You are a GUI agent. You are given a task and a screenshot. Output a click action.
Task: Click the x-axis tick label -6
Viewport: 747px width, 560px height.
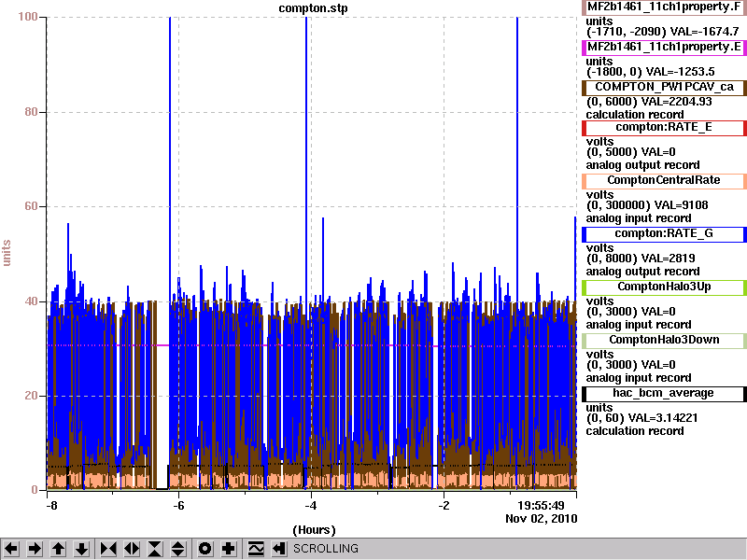(178, 505)
